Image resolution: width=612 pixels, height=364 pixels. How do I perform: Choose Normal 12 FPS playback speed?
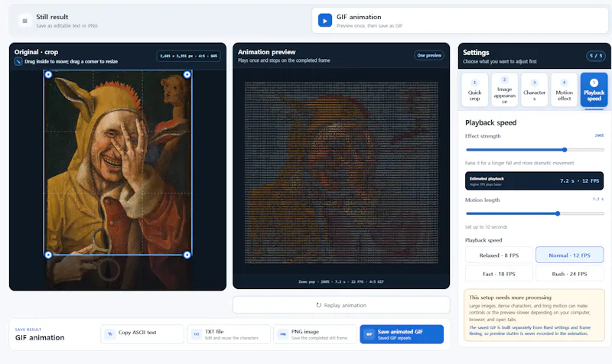[569, 255]
